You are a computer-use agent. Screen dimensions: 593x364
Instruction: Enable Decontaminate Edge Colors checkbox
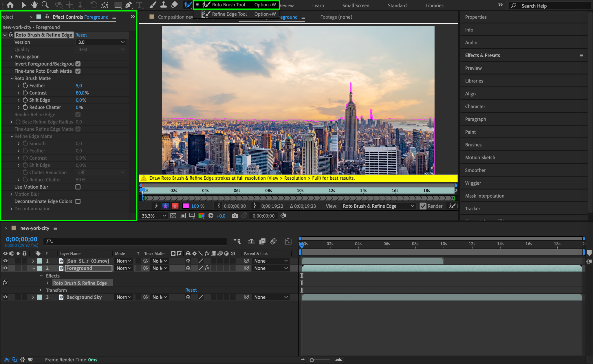[78, 201]
